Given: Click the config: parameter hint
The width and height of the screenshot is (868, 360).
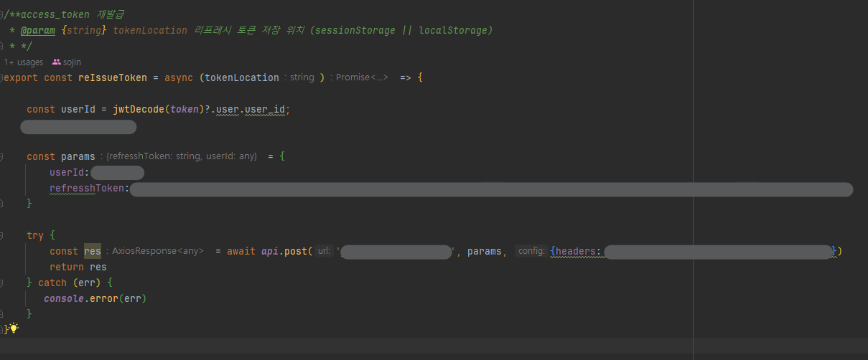Looking at the screenshot, I should [532, 251].
